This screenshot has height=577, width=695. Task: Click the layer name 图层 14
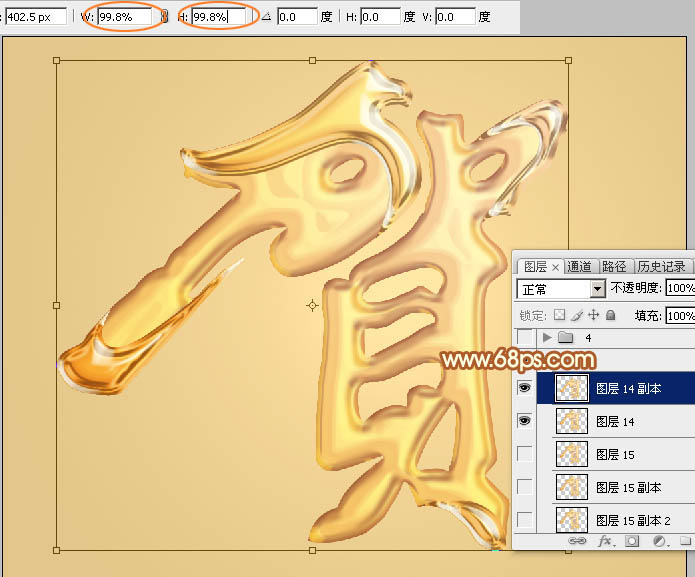[x=615, y=421]
